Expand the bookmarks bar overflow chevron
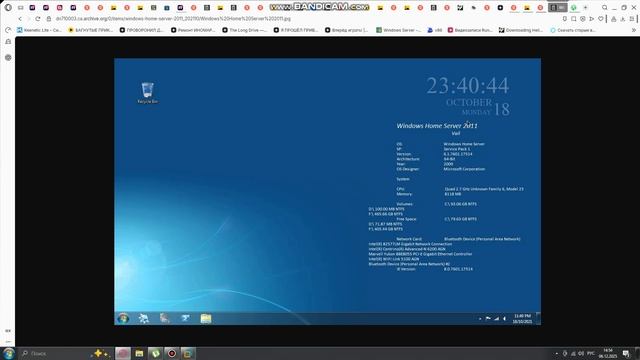Screen dimensions: 640x360 pyautogui.click(x=633, y=30)
